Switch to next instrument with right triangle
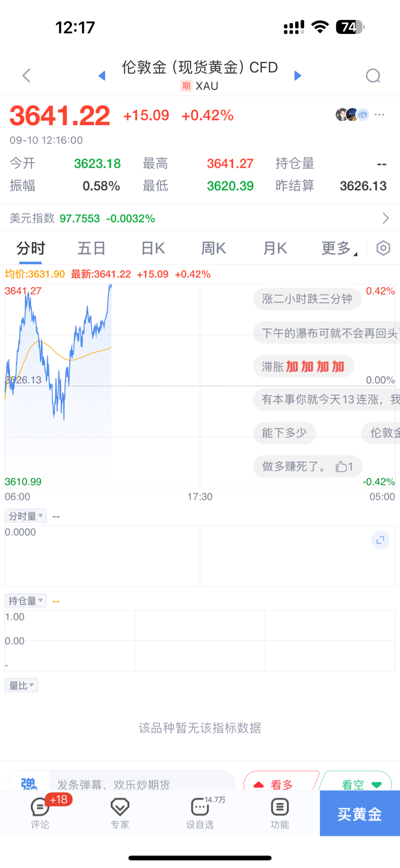This screenshot has height=868, width=400. pos(298,76)
